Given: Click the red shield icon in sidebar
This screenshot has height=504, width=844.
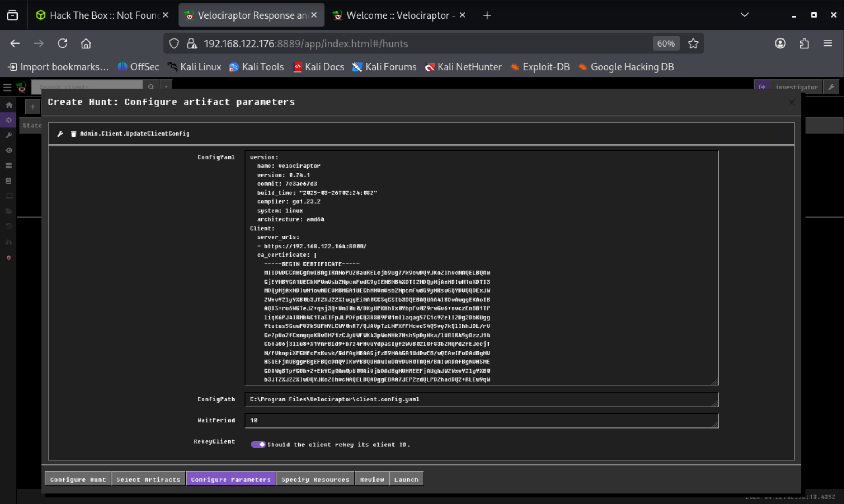Looking at the screenshot, I should click(9, 258).
